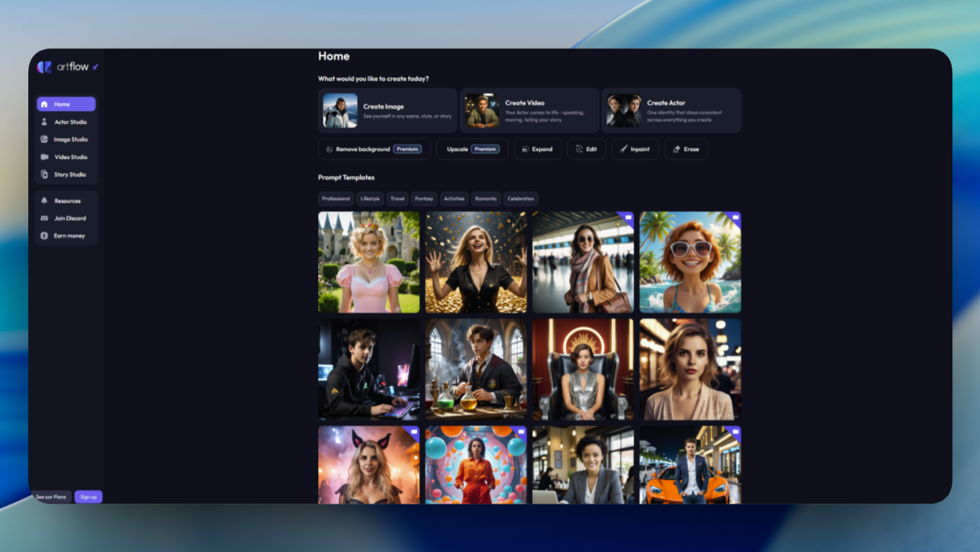Open the Create Actor card
980x552 pixels.
671,110
